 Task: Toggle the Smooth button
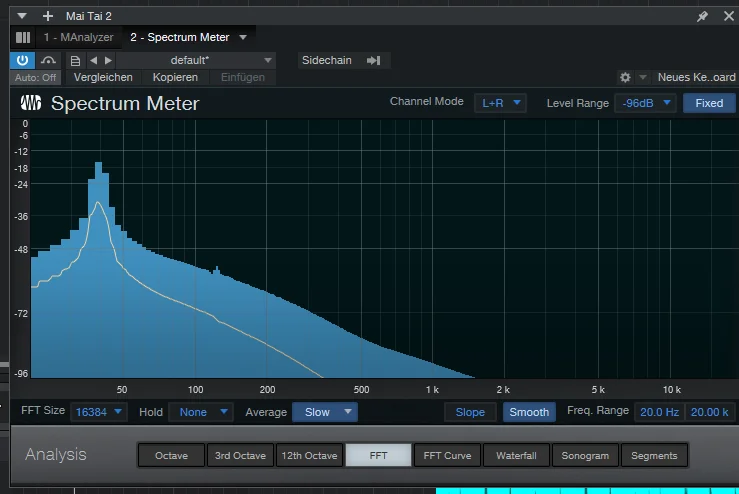(x=529, y=412)
